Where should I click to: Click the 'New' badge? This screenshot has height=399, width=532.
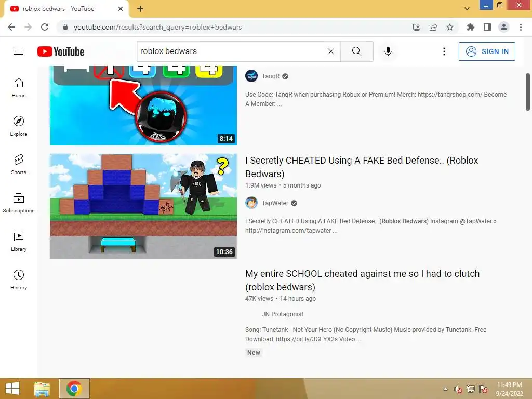254,353
